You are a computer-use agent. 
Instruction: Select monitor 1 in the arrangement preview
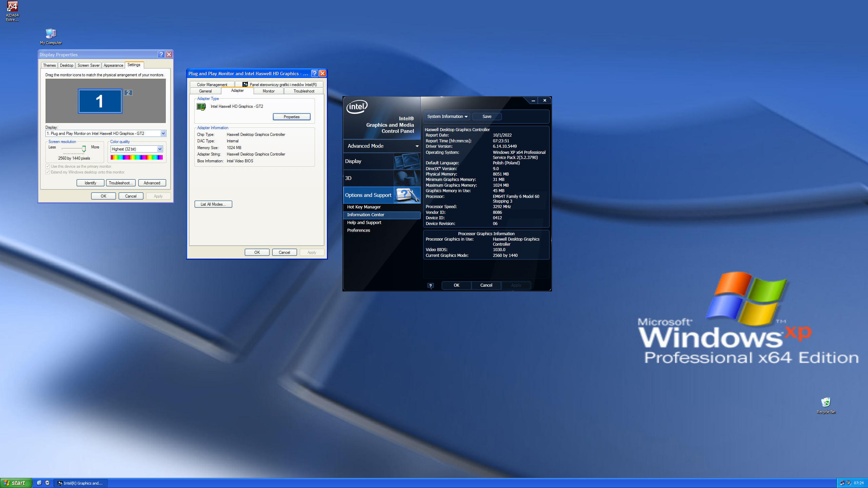click(100, 101)
